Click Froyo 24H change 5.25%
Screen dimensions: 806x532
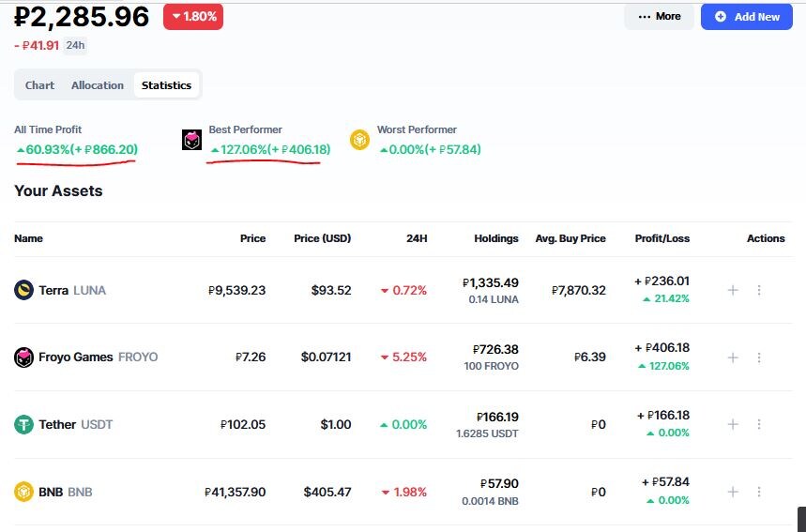click(x=403, y=357)
